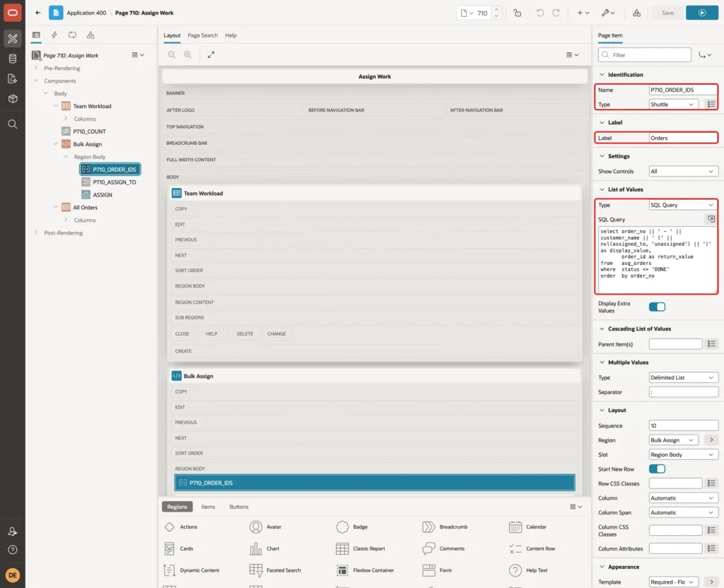
Task: Open the App Builder sidebar icon
Action: click(x=13, y=38)
